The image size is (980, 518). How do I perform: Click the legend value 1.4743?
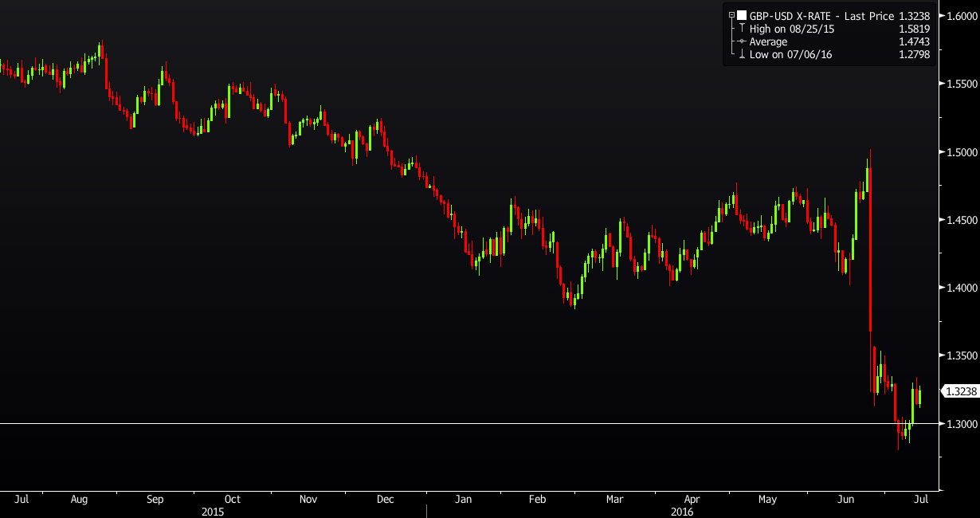[915, 41]
